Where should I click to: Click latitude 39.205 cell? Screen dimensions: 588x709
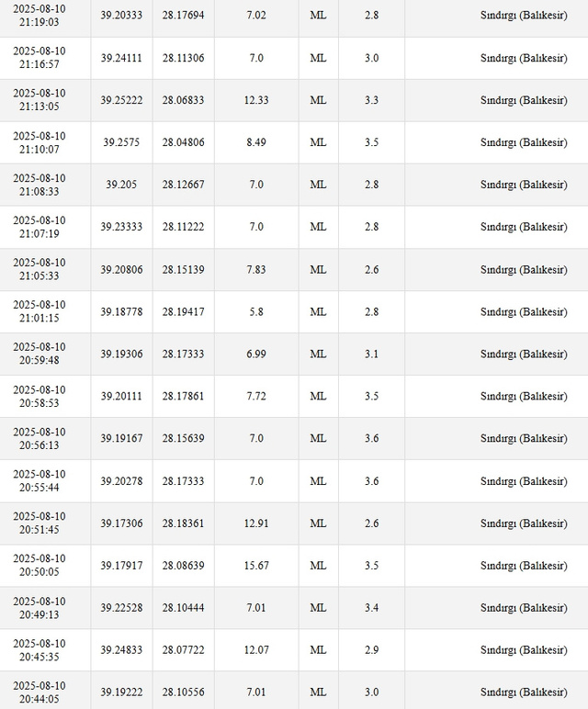point(121,185)
